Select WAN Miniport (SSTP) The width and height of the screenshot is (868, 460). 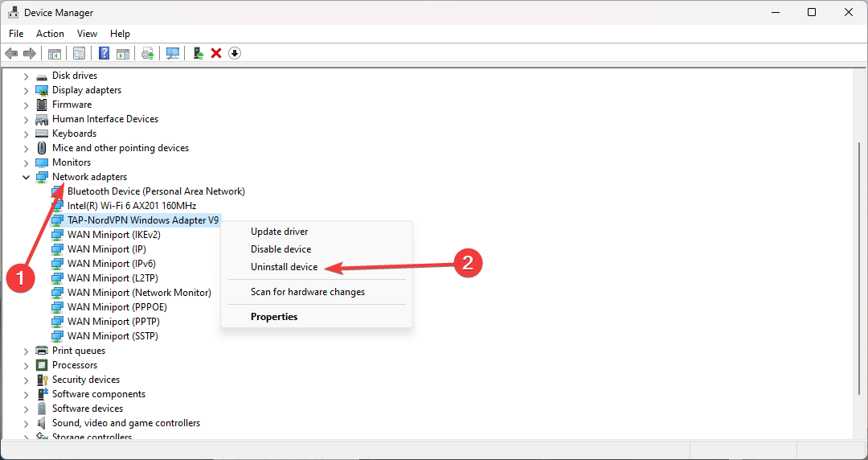click(x=113, y=335)
